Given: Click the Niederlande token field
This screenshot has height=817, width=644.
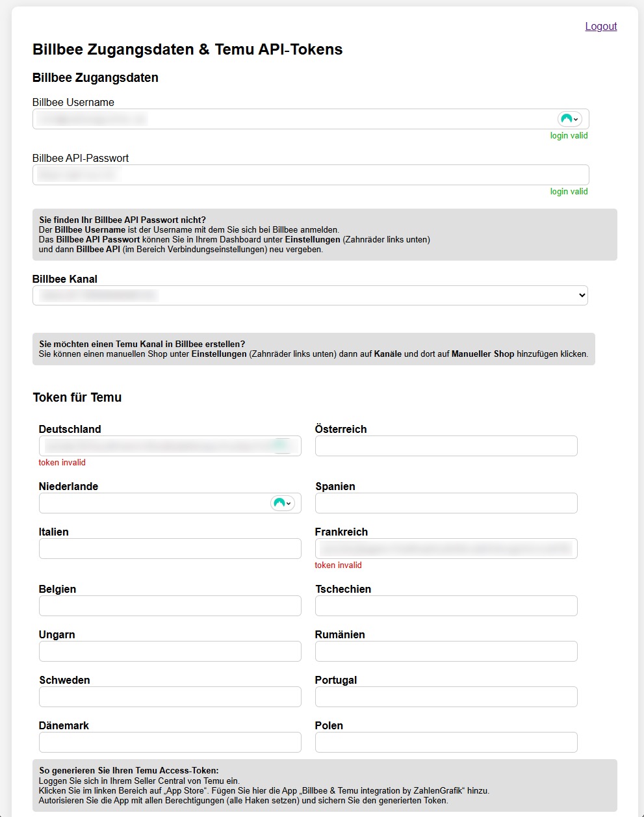Looking at the screenshot, I should pyautogui.click(x=170, y=503).
